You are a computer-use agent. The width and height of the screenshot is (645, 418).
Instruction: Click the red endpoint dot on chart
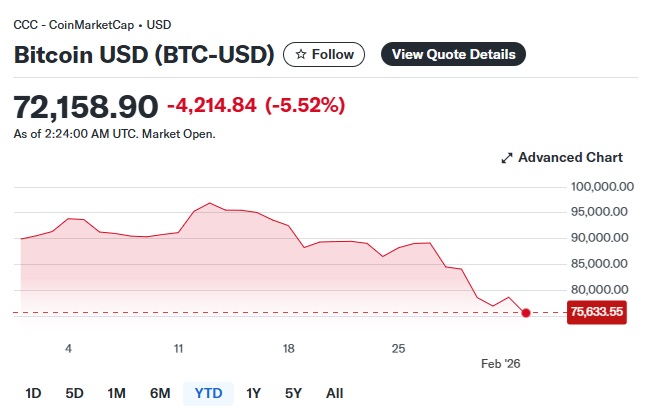pos(526,313)
